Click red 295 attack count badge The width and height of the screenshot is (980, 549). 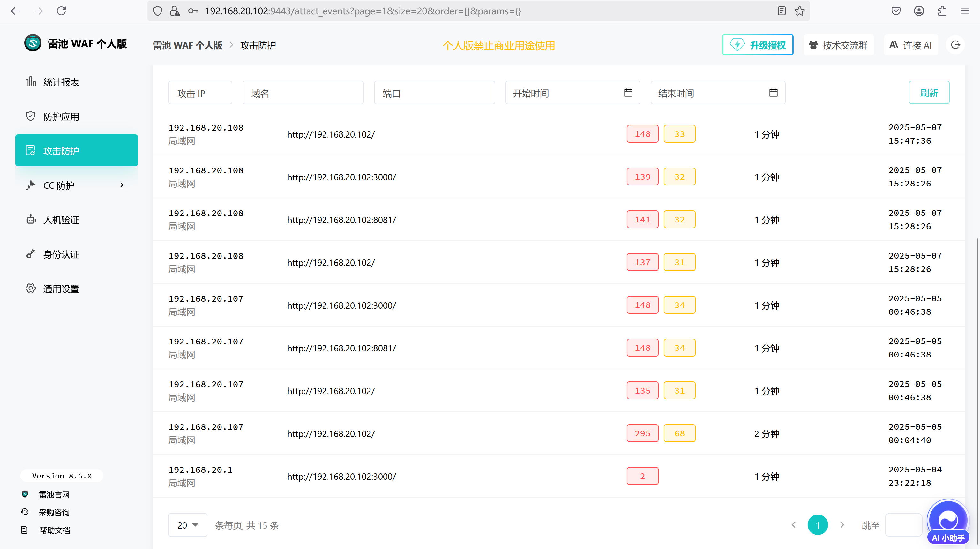click(643, 433)
